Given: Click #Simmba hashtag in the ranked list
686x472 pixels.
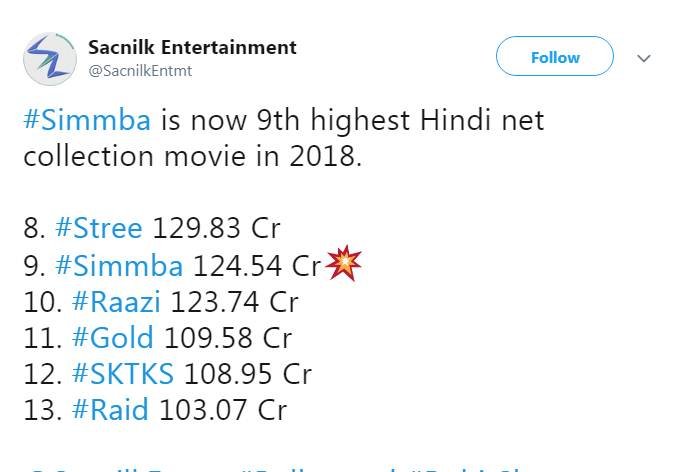Looking at the screenshot, I should 119,265.
